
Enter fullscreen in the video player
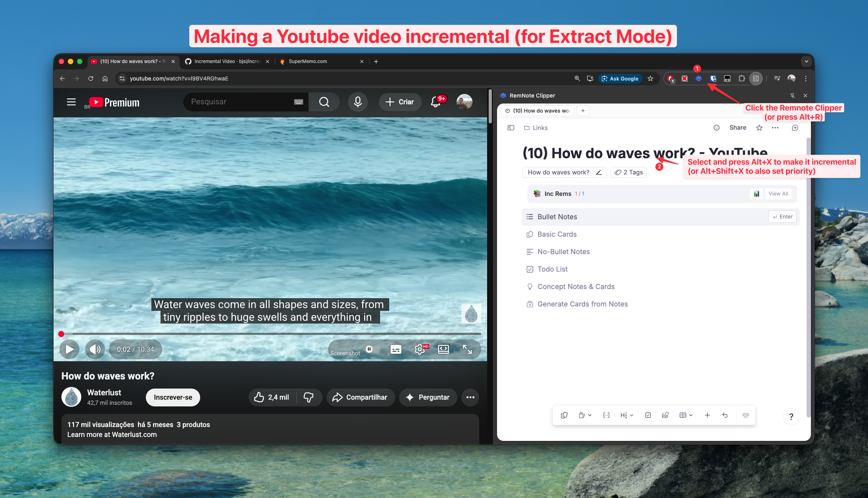(467, 349)
